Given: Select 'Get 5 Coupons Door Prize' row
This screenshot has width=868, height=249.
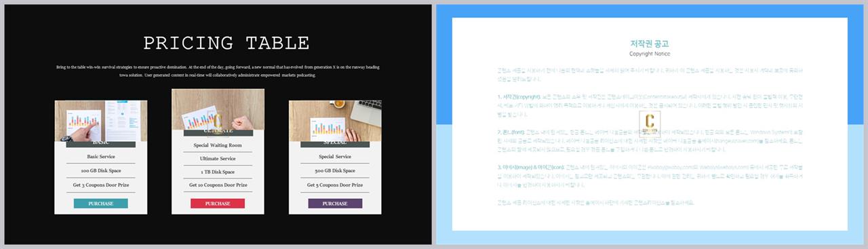Looking at the screenshot, I should pos(335,185).
